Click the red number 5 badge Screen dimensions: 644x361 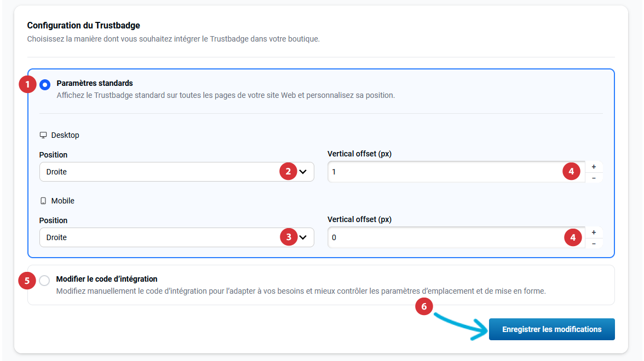coord(27,281)
